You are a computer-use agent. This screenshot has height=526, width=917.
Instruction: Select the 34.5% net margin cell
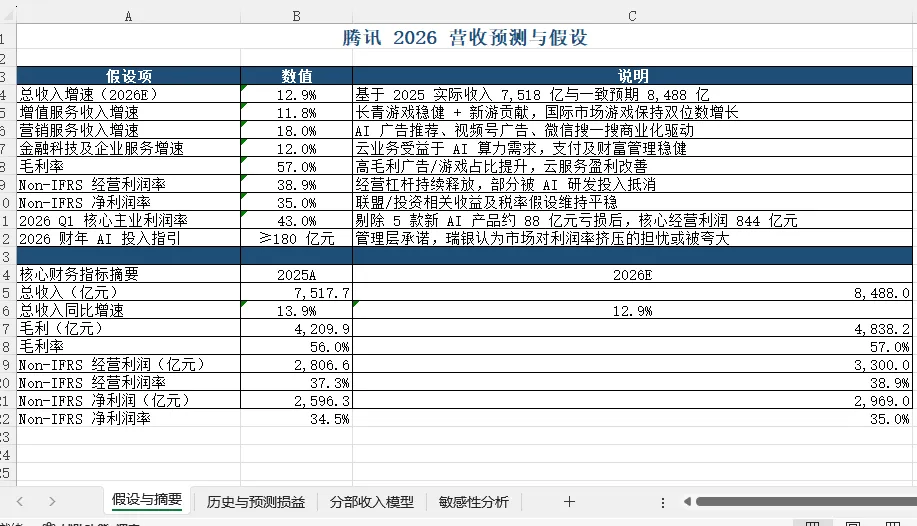[297, 419]
